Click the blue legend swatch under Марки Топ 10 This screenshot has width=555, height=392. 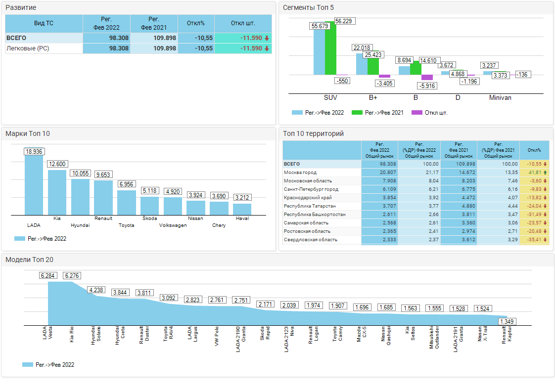19,238
